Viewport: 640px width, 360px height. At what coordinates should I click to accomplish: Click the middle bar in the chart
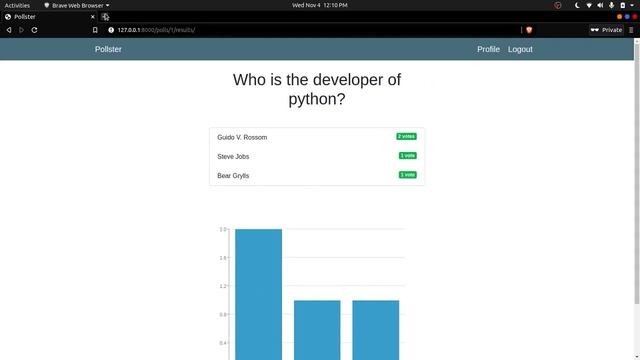(317, 330)
